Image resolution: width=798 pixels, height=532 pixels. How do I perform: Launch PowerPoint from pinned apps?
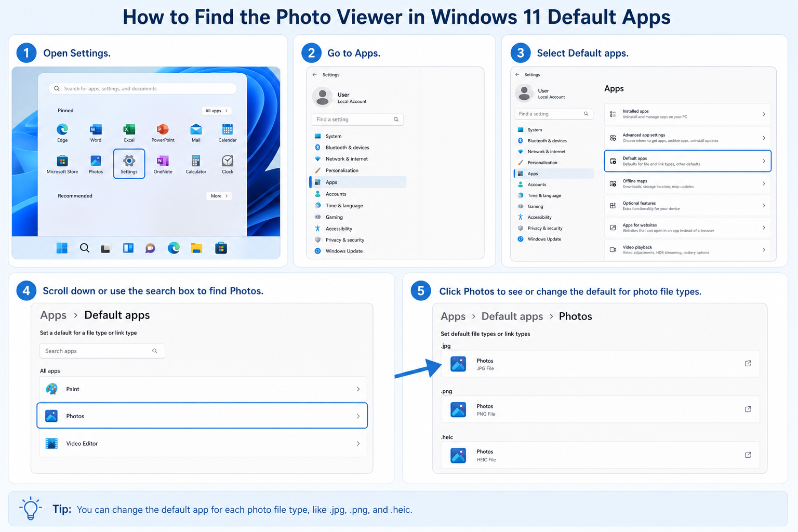coord(163,132)
